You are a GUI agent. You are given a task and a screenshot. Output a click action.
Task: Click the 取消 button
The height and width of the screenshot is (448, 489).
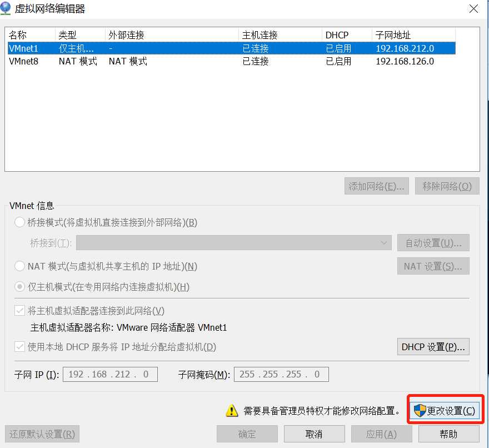pyautogui.click(x=315, y=434)
